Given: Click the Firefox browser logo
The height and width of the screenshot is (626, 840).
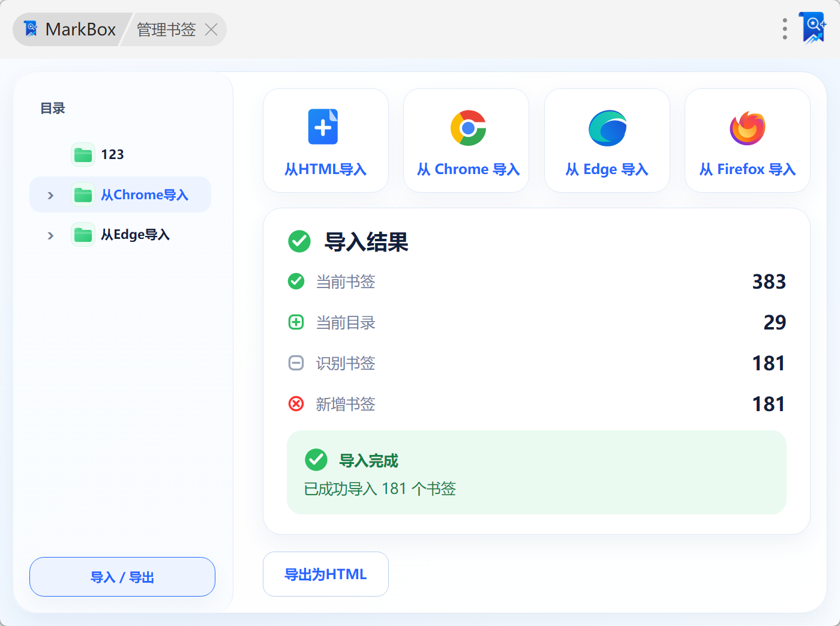Looking at the screenshot, I should click(x=748, y=128).
